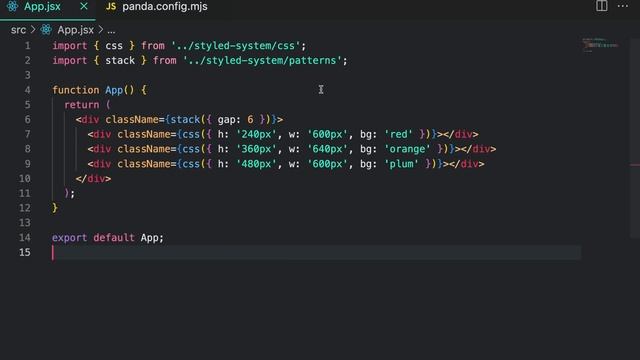Select the App.jsx breadcrumb

[76, 30]
